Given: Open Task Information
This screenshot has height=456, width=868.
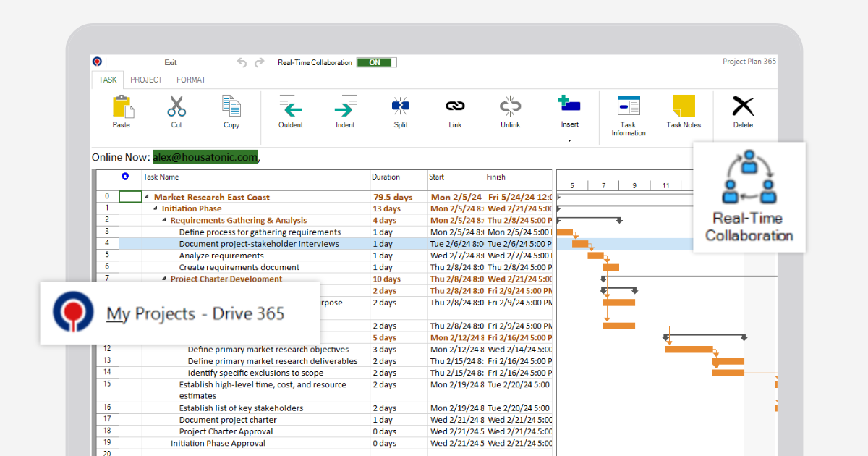Looking at the screenshot, I should (628, 112).
